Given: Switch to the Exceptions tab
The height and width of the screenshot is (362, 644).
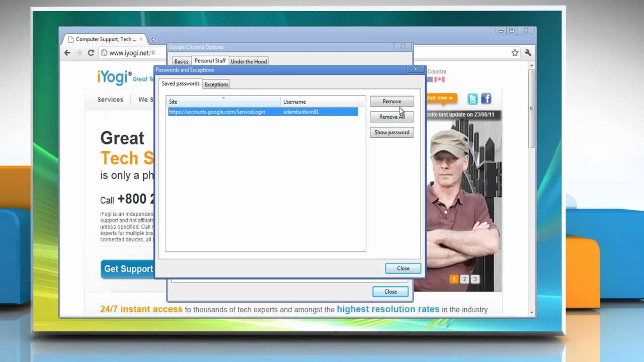Looking at the screenshot, I should pyautogui.click(x=216, y=84).
